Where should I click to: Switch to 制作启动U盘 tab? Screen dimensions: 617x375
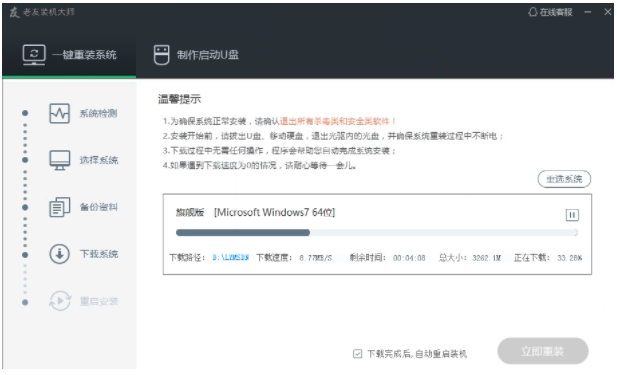(x=196, y=55)
